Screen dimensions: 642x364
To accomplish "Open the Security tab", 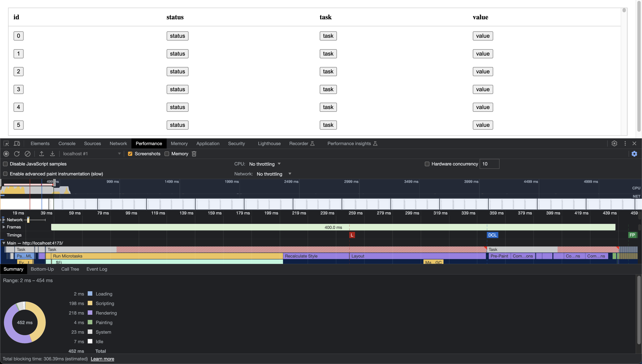I will [237, 143].
